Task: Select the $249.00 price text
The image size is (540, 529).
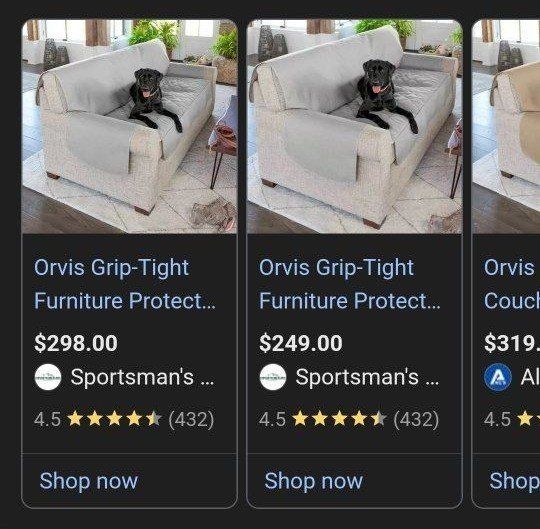Action: (x=301, y=343)
